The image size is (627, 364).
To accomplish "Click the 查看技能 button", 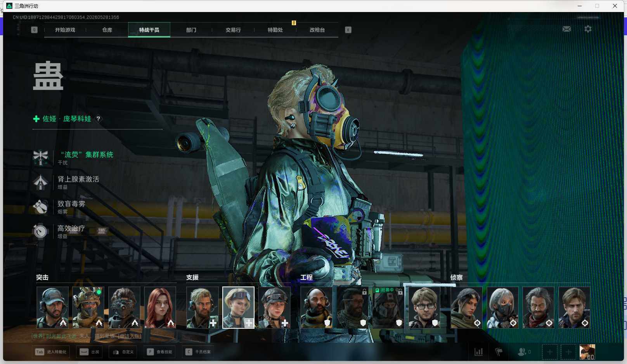I will click(x=159, y=352).
